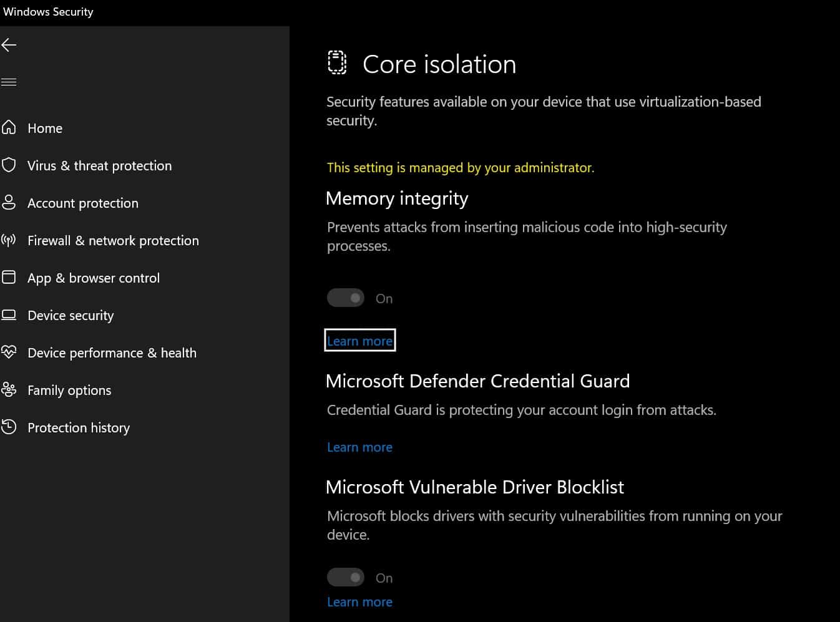This screenshot has height=622, width=840.
Task: Open Virus & threat protection shield icon
Action: click(x=9, y=165)
